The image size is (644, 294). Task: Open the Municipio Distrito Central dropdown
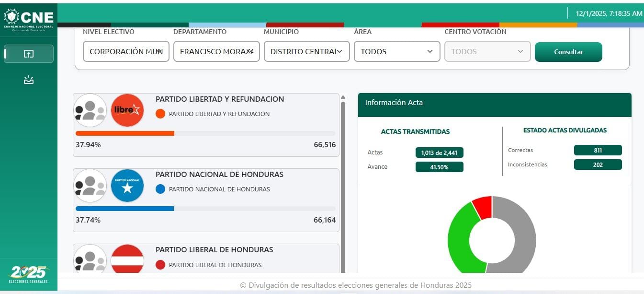306,51
